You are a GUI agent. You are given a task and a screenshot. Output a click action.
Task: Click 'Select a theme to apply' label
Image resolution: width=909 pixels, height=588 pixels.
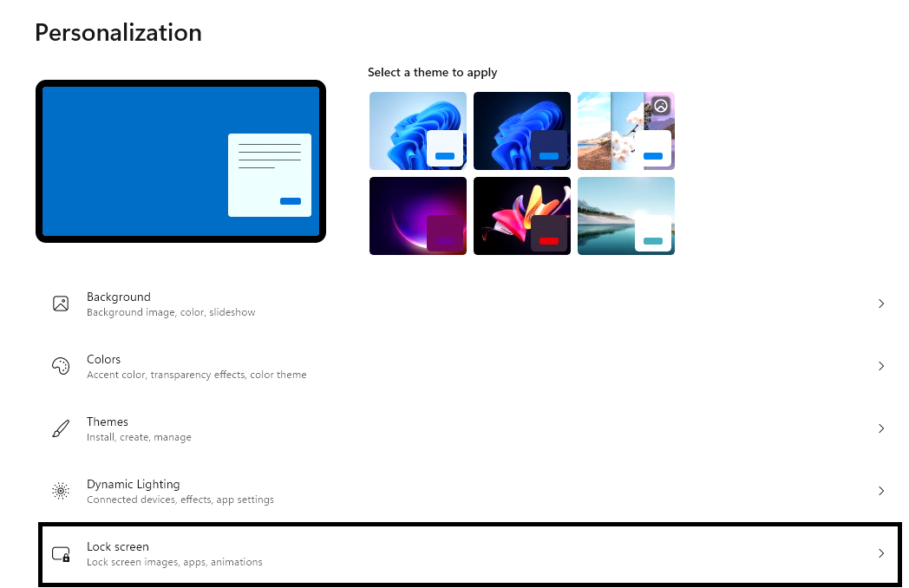click(433, 73)
